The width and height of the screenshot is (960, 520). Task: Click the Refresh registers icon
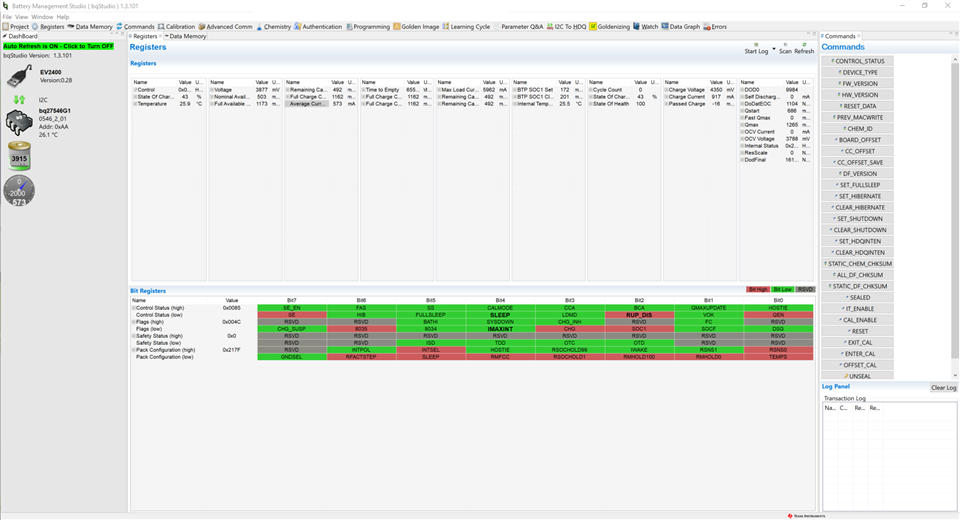click(804, 48)
